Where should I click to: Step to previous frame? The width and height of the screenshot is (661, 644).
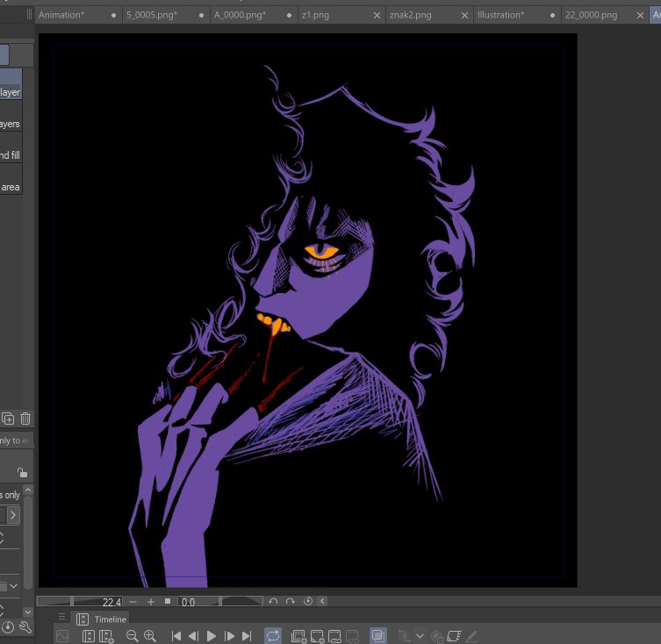click(x=193, y=636)
